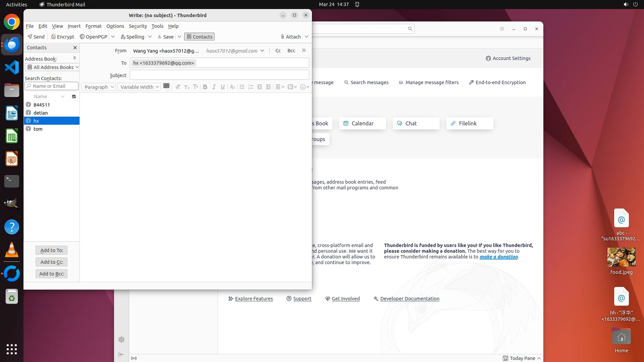Toggle bold text formatting
Image resolution: width=644 pixels, height=362 pixels.
pyautogui.click(x=205, y=87)
